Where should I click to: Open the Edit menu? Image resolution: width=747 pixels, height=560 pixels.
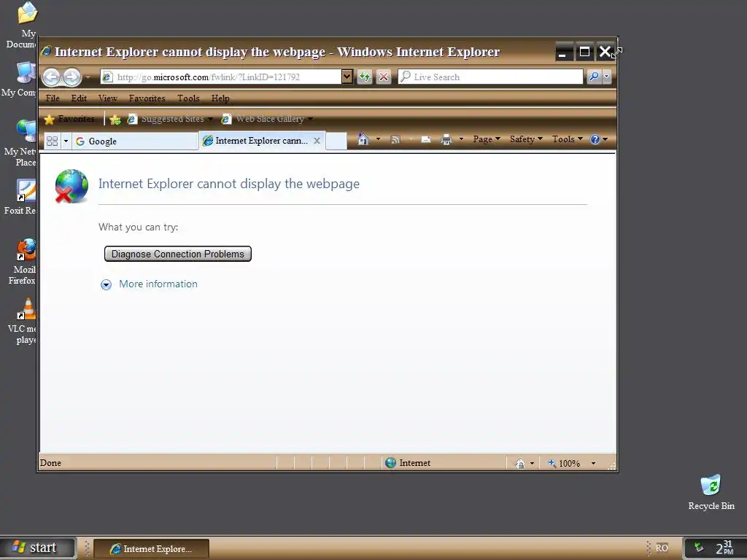[x=79, y=98]
